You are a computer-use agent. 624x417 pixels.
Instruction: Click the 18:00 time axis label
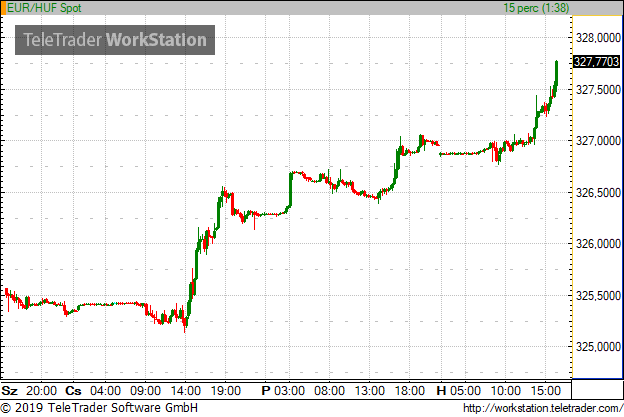(410, 391)
